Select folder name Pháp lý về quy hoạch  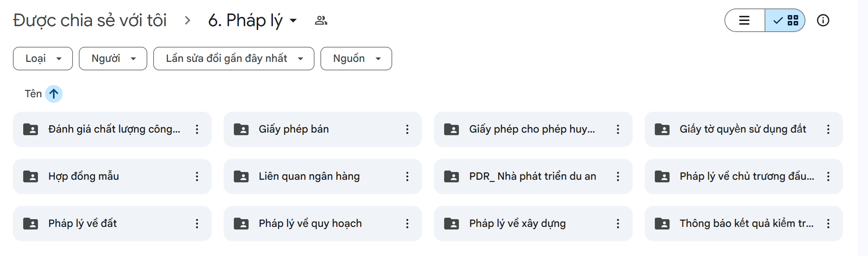point(310,224)
